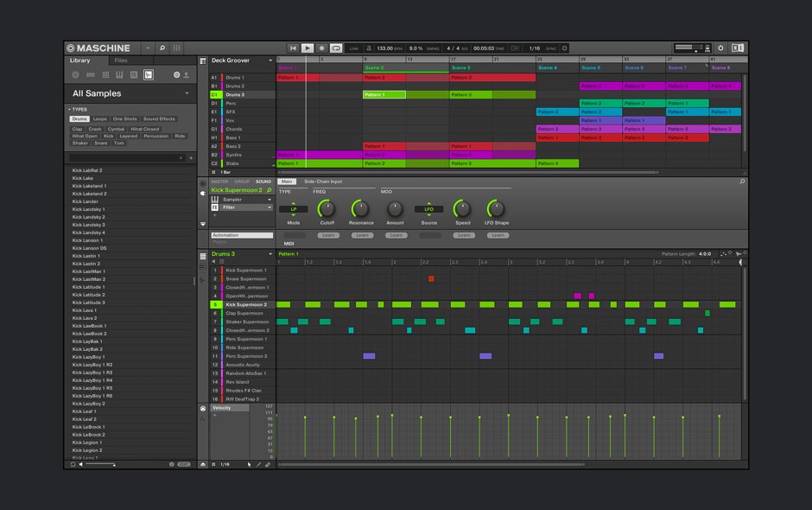Add plug-in with plus under Filter
This screenshot has width=812, height=510.
(x=214, y=215)
